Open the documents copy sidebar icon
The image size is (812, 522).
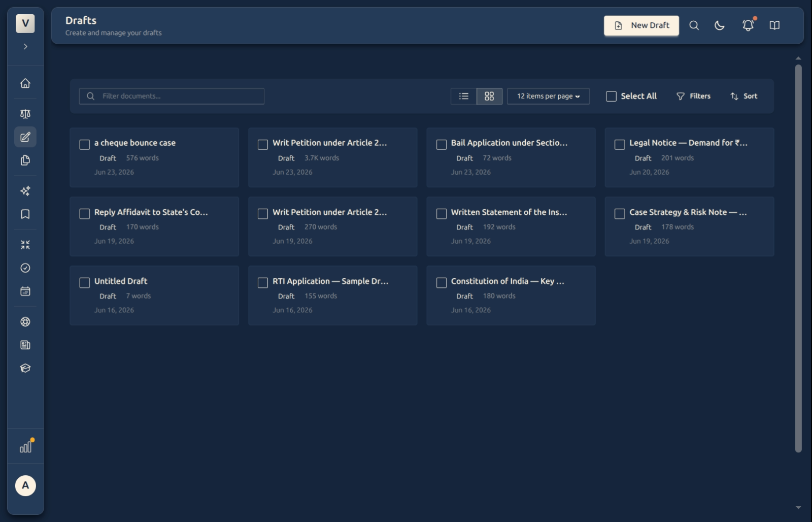tap(25, 160)
